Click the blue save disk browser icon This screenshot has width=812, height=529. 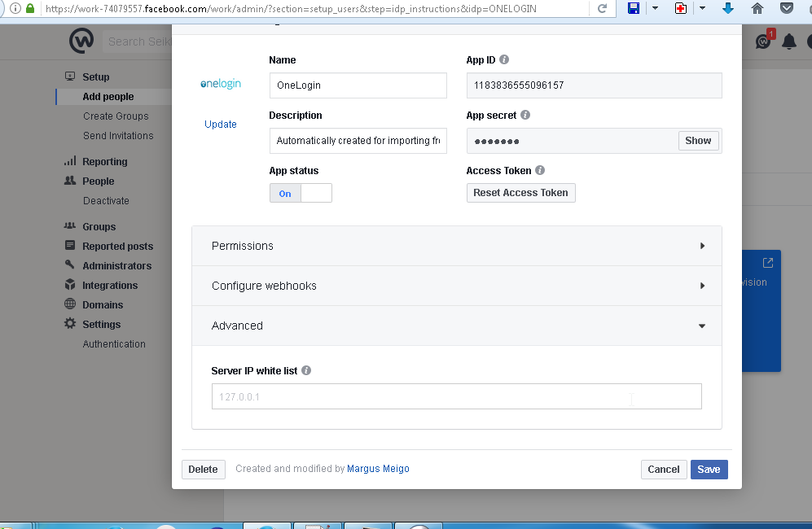634,8
